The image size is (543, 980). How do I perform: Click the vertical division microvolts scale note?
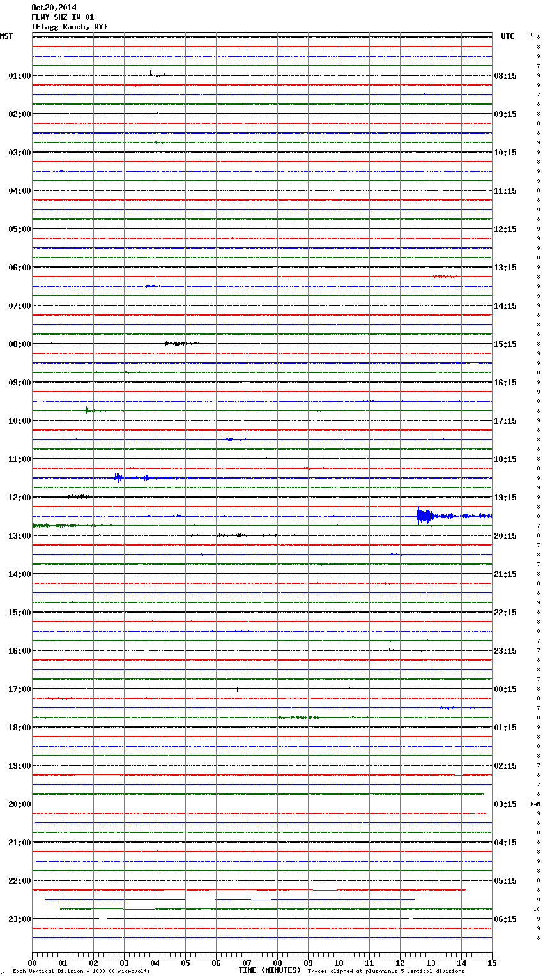pos(81,972)
